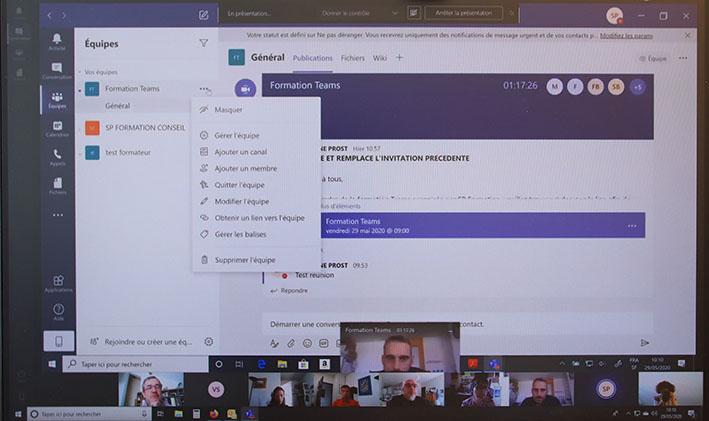Select Ajouter un membre
Viewport: 709px width, 421px height.
coord(256,168)
